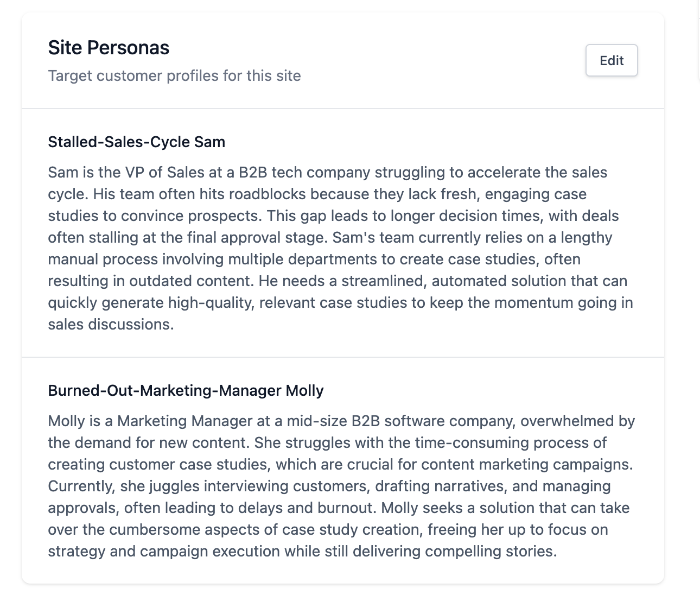Select the Stalled-Sales-Cycle Sam persona title
The width and height of the screenshot is (700, 595).
[x=136, y=142]
